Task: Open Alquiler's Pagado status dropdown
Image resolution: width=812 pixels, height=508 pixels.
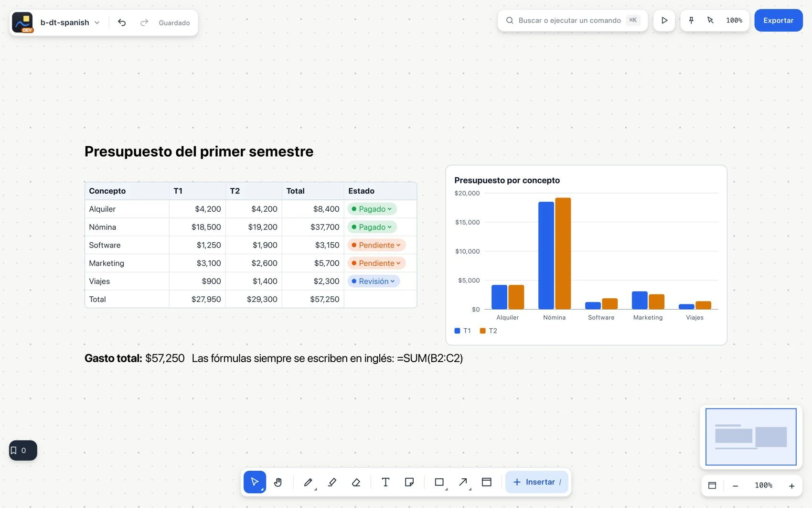Action: pyautogui.click(x=372, y=209)
